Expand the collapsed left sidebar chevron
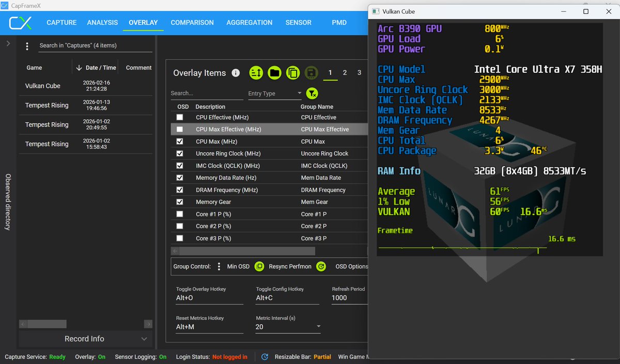 (8, 44)
